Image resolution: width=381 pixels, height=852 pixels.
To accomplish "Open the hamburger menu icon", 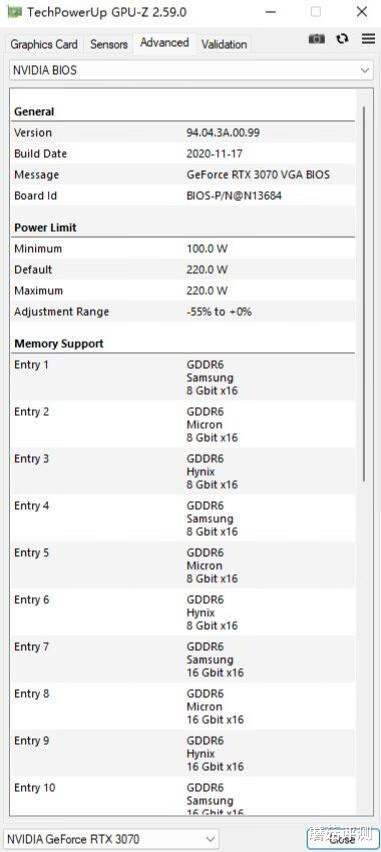I will [x=368, y=39].
